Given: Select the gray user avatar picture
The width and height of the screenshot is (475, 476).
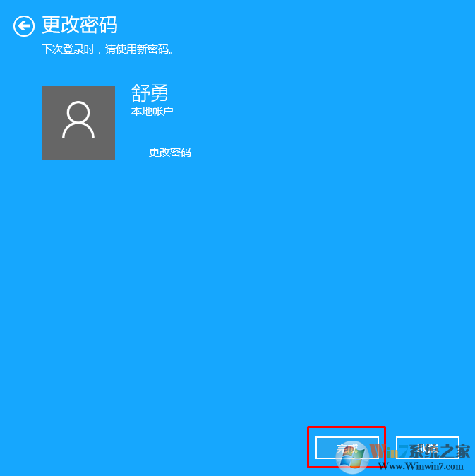Looking at the screenshot, I should (78, 123).
